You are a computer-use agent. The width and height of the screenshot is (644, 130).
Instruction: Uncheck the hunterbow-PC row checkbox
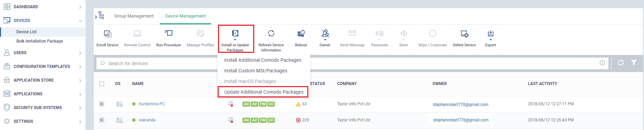click(102, 104)
